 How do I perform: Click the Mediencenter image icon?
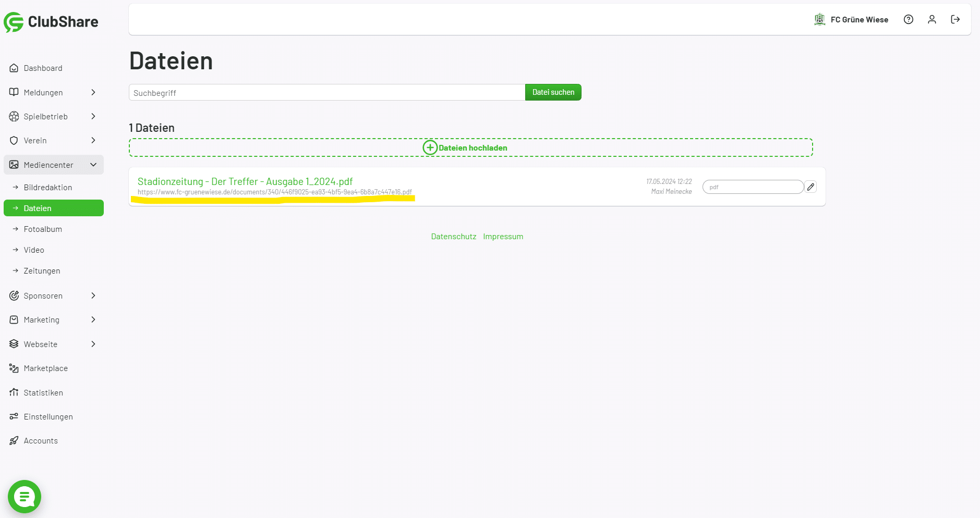tap(14, 165)
